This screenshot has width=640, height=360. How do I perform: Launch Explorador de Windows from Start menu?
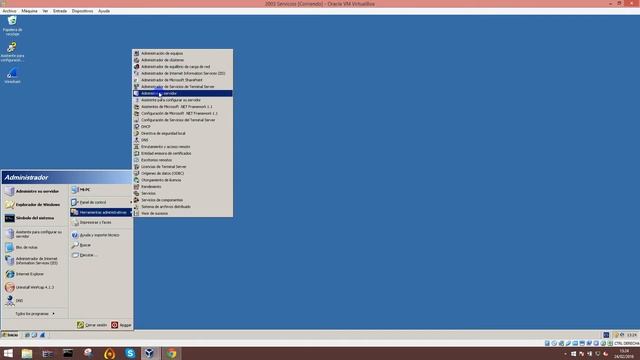pyautogui.click(x=35, y=205)
